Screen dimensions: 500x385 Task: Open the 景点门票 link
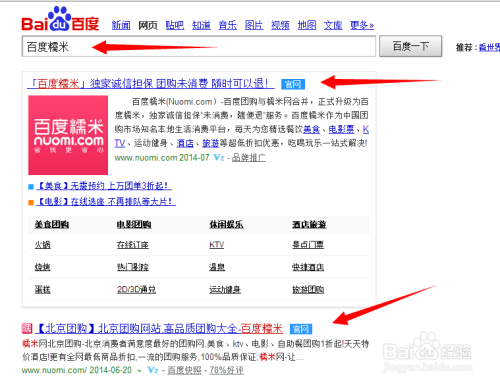point(308,245)
